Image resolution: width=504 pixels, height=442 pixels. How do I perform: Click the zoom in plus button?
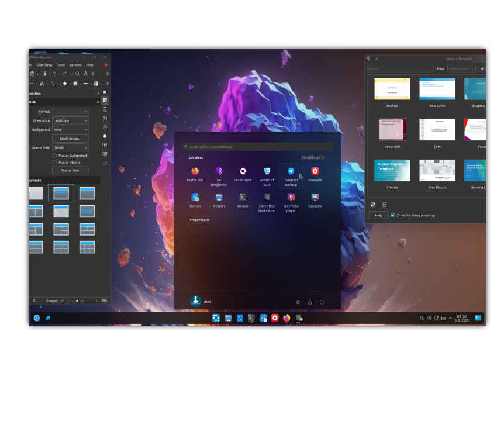pyautogui.click(x=96, y=301)
